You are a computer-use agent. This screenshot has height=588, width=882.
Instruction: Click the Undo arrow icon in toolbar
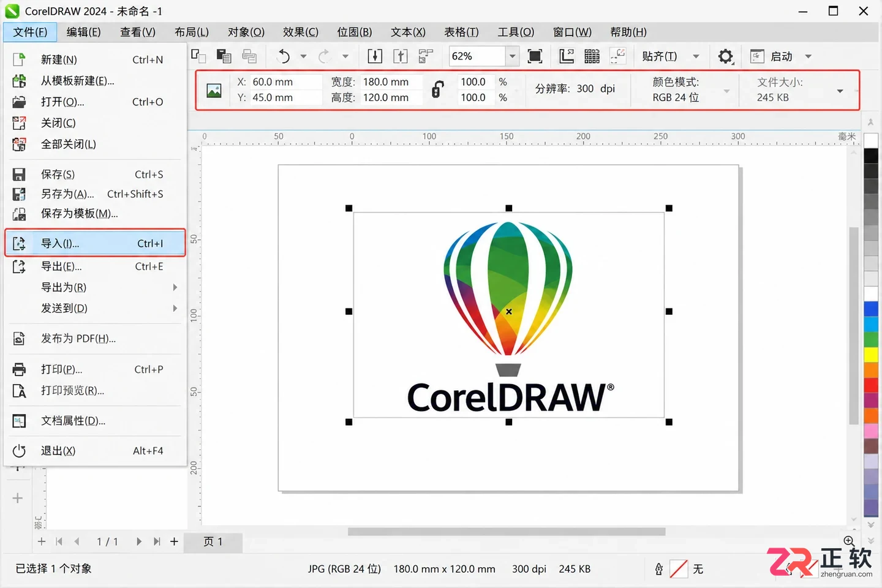284,56
